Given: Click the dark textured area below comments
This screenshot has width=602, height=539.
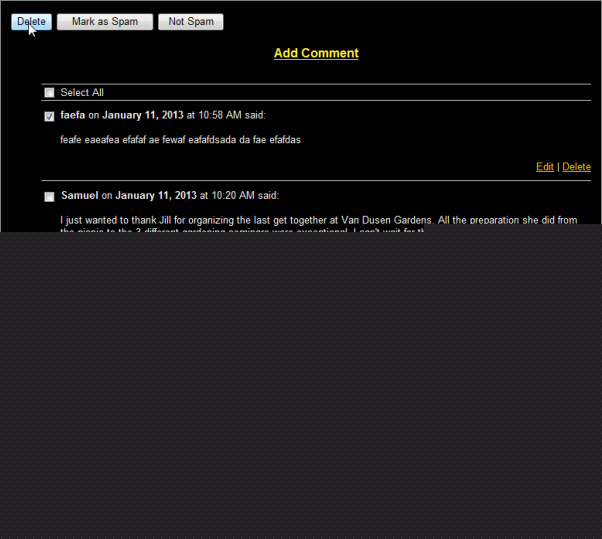Looking at the screenshot, I should (x=300, y=390).
